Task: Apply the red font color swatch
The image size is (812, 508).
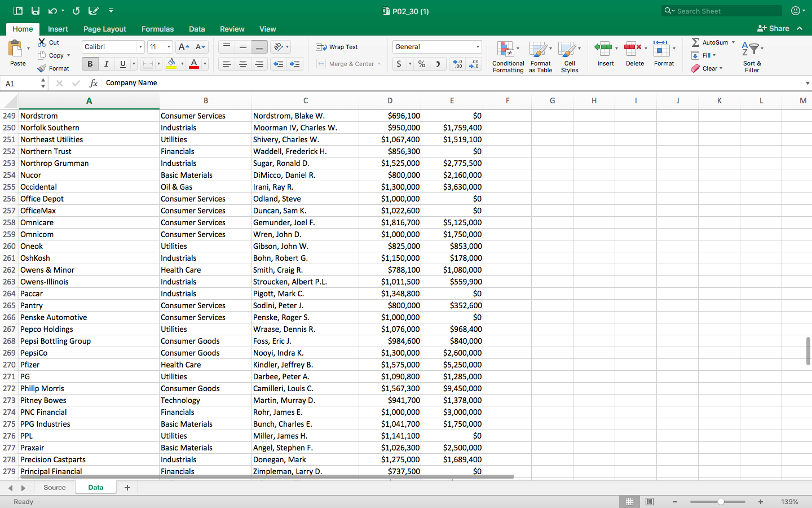Action: 194,64
